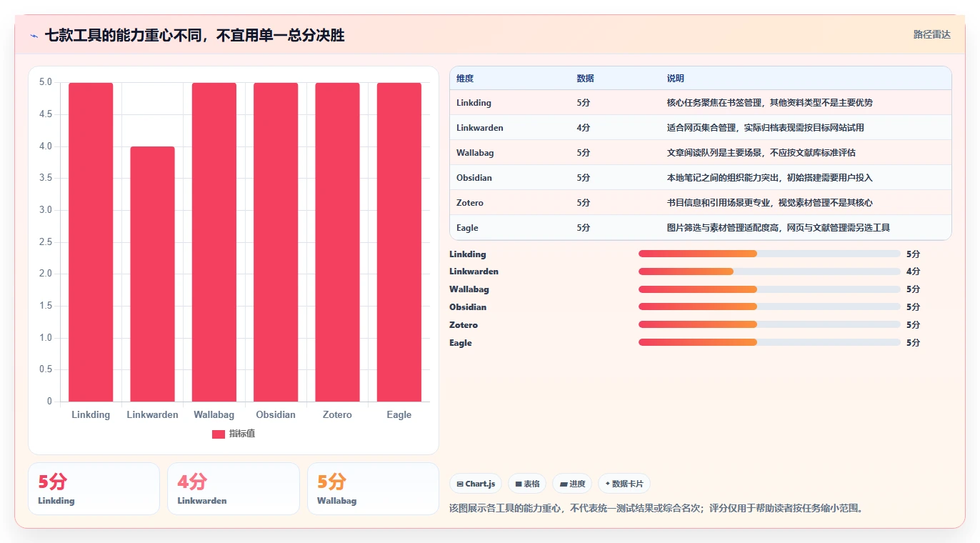
Task: Click the Zotero progress bar
Action: (x=769, y=324)
